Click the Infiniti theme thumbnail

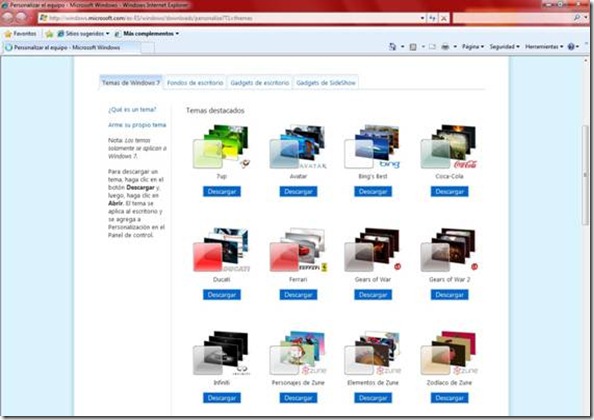(x=221, y=353)
